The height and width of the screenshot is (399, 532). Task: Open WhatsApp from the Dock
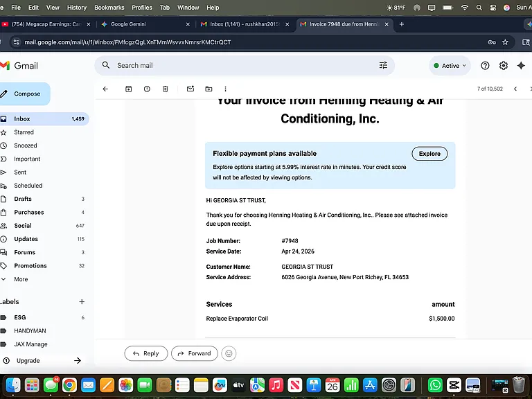435,385
